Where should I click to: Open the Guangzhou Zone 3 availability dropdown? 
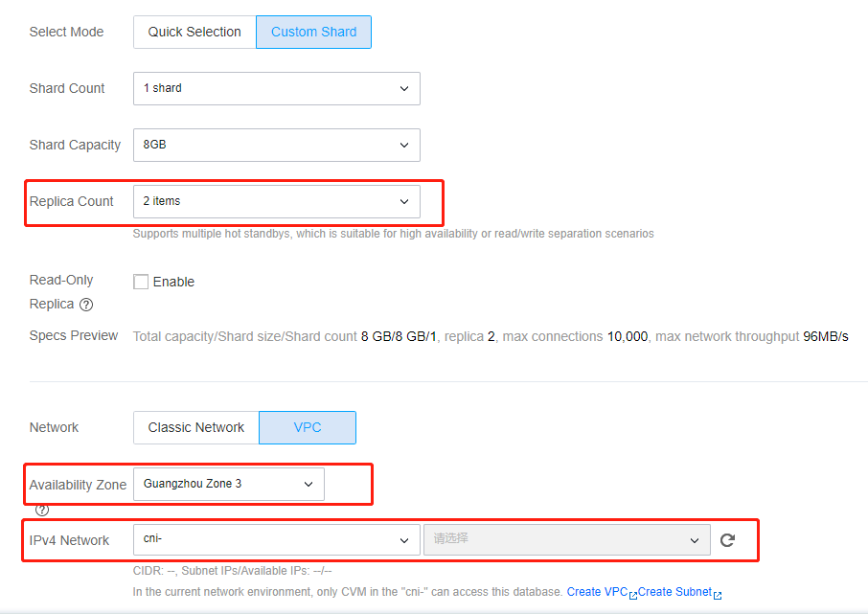coord(229,484)
